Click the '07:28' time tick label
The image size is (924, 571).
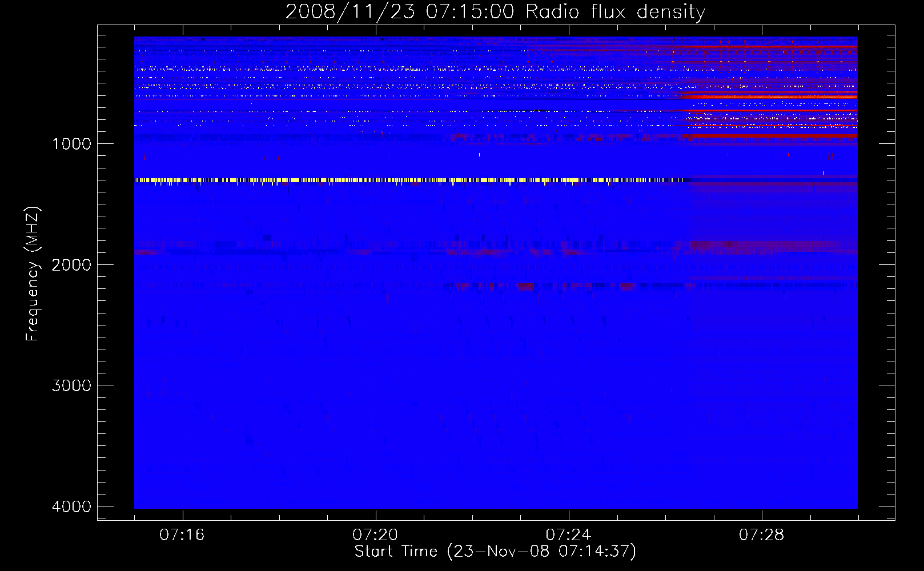click(x=762, y=535)
